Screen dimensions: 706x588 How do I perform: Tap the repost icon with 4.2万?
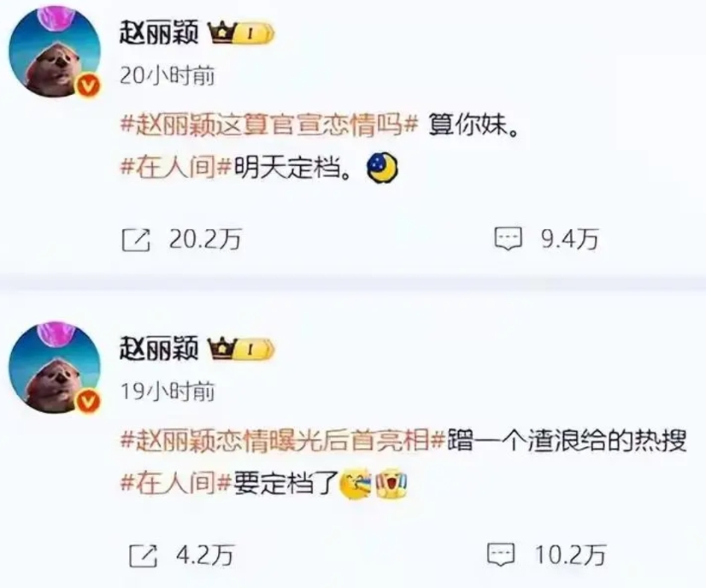[144, 556]
